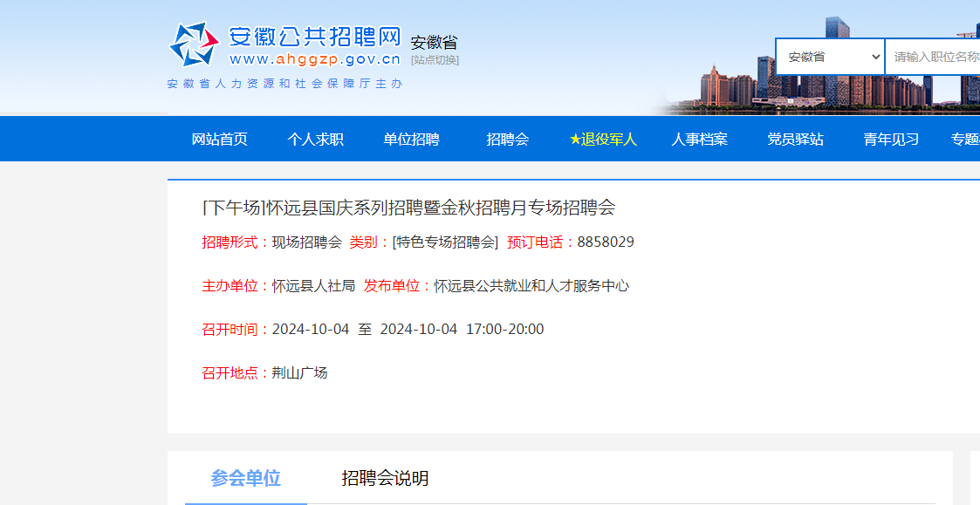Image resolution: width=980 pixels, height=505 pixels.
Task: Click the phone number 8858029
Action: 606,242
